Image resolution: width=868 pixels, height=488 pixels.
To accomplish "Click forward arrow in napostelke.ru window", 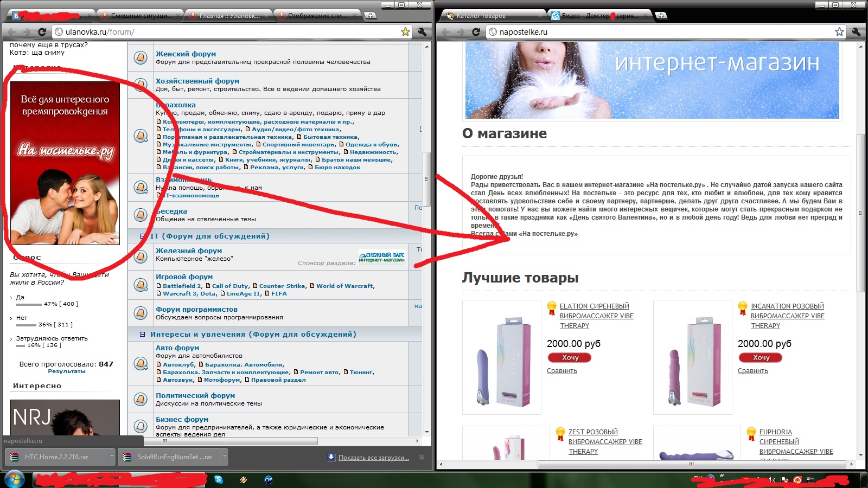I will click(461, 32).
